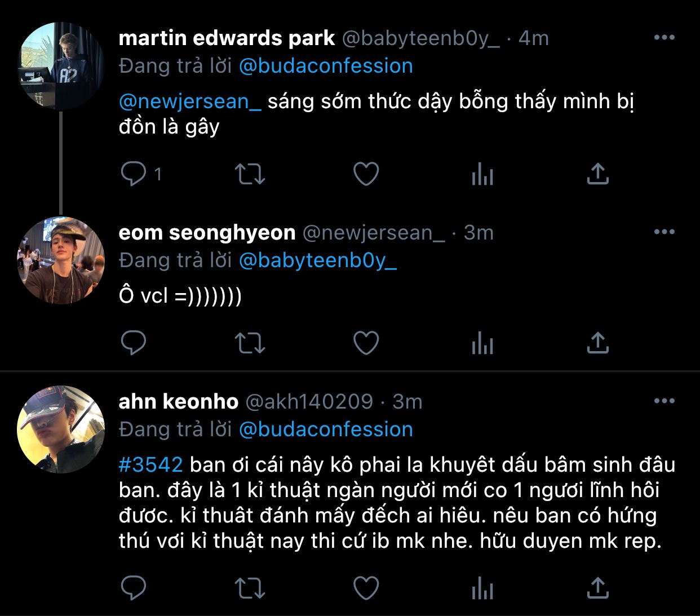700x616 pixels.
Task: View analytics for ahn keonho's tweet
Action: click(x=482, y=588)
